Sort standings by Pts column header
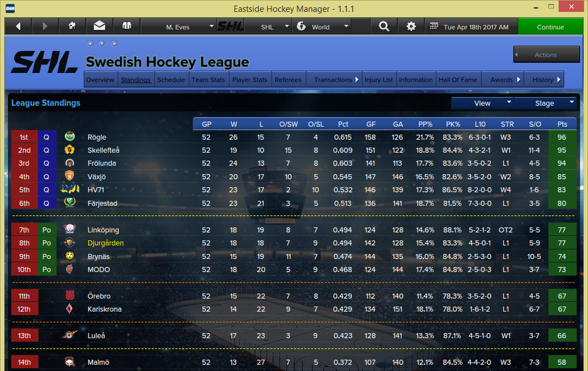 [x=562, y=124]
